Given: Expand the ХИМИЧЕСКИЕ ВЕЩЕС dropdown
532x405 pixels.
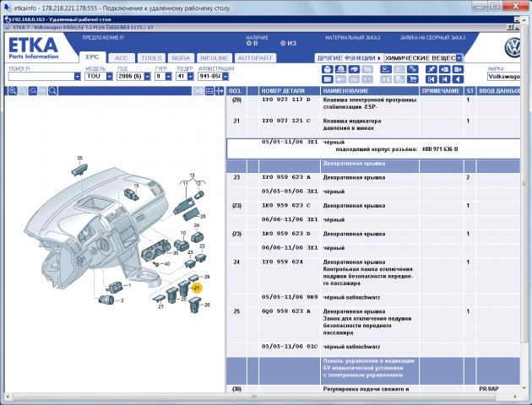Looking at the screenshot, I should coord(459,58).
